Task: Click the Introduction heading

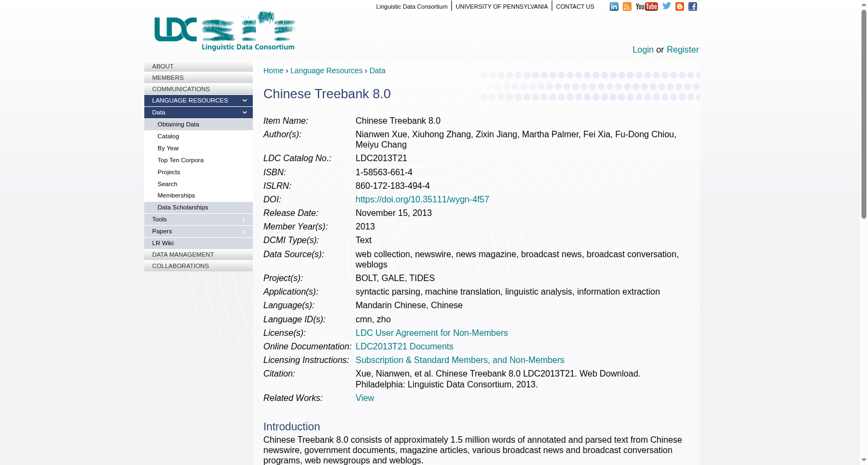Action: (x=292, y=426)
